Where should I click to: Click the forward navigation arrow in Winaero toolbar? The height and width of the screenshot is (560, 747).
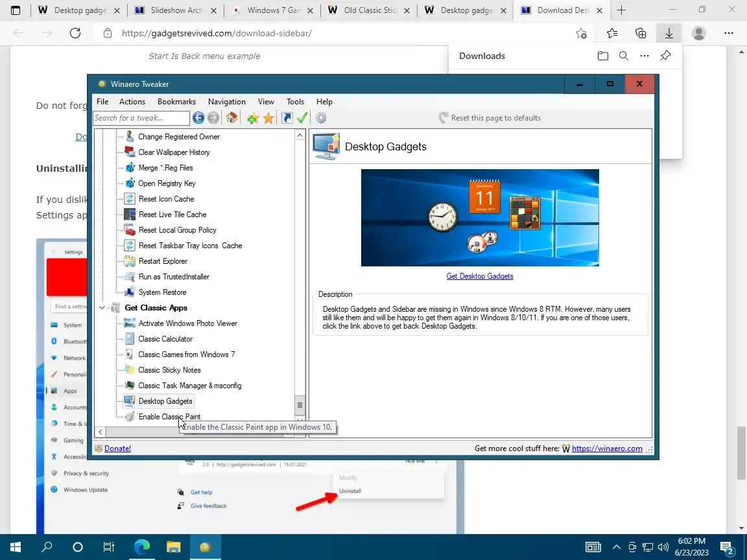[213, 117]
